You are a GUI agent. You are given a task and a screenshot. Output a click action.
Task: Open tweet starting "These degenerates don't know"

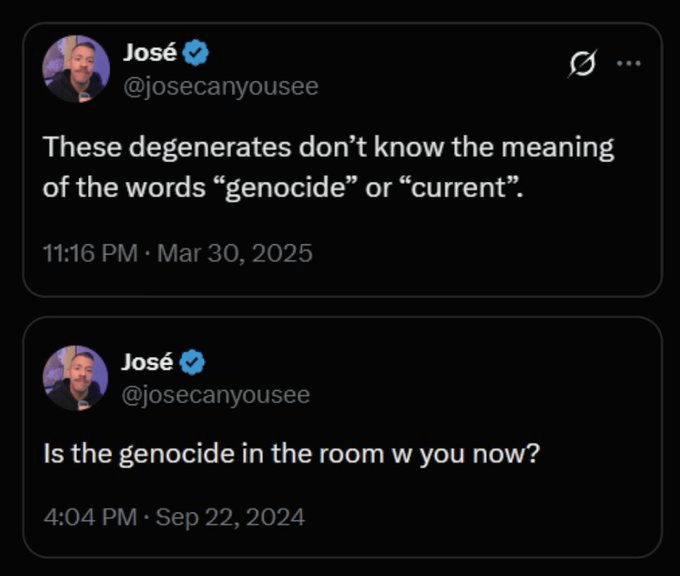pos(328,167)
